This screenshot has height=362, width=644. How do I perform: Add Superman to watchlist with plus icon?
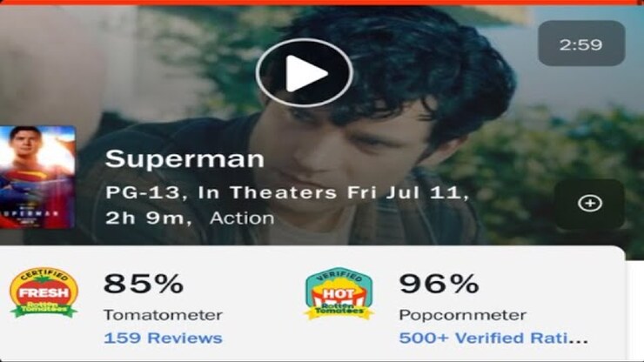(x=590, y=203)
